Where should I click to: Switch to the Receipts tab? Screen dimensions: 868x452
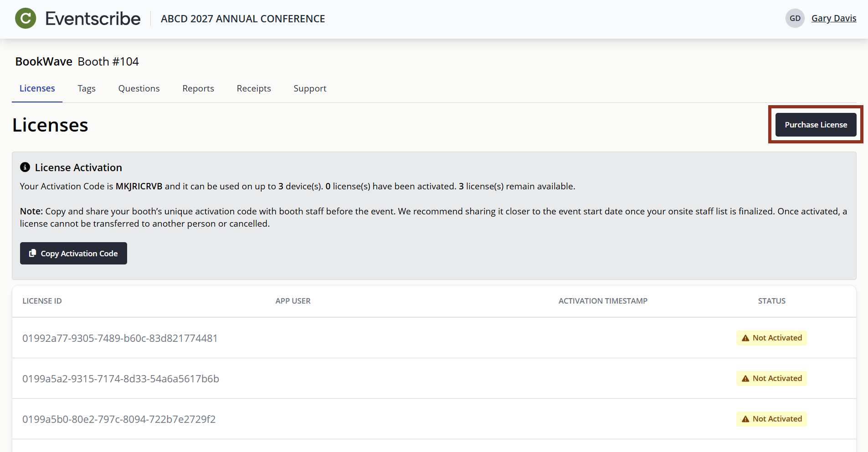(x=254, y=88)
